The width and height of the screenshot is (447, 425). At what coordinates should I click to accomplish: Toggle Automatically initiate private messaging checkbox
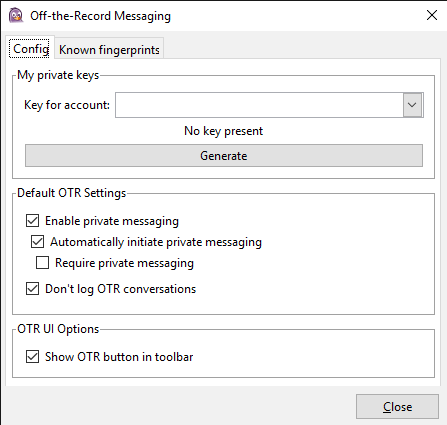pos(37,242)
